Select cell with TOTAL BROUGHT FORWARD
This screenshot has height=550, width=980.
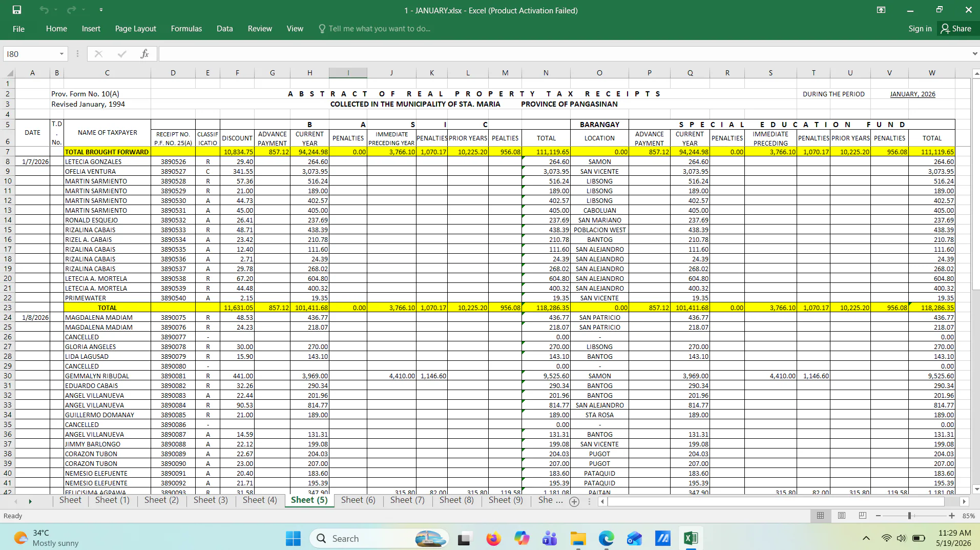pos(107,152)
